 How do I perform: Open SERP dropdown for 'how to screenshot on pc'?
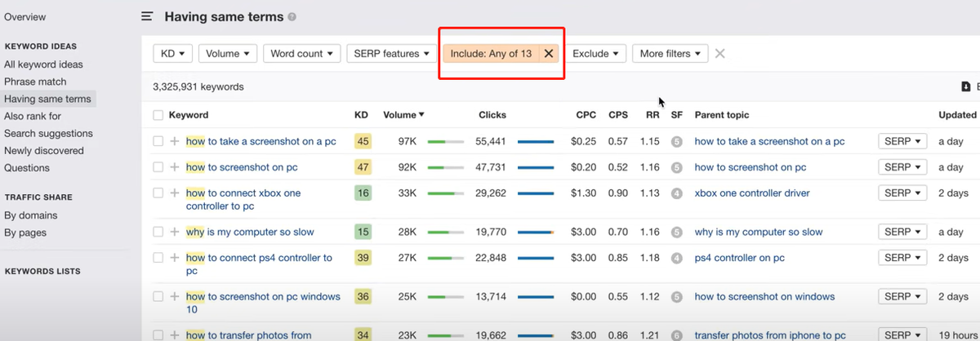point(902,167)
